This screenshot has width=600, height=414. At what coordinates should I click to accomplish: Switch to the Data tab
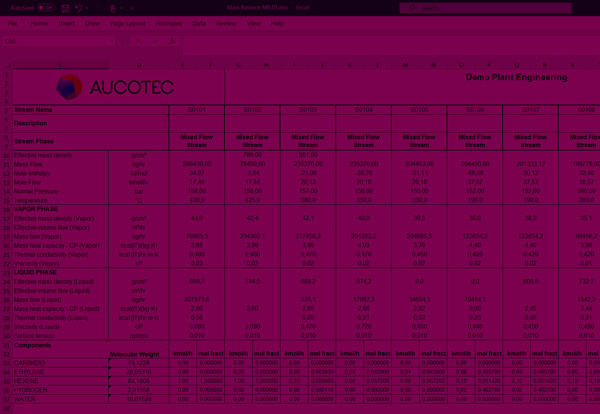[199, 23]
